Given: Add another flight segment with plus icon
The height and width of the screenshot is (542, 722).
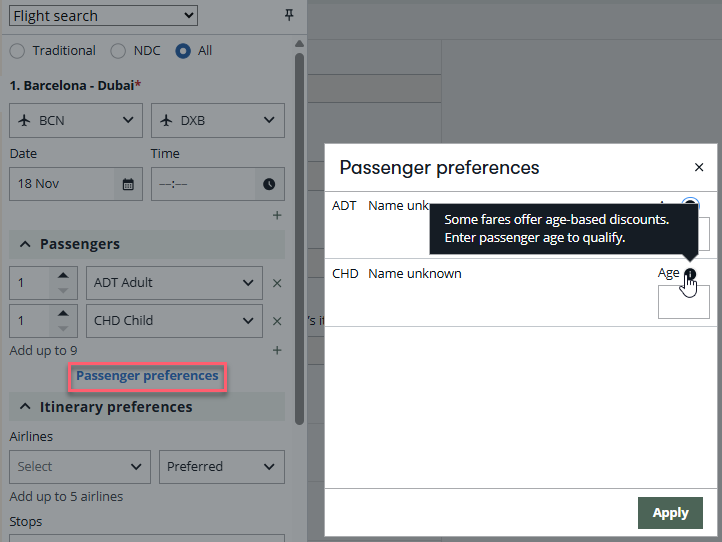Looking at the screenshot, I should pos(277,215).
